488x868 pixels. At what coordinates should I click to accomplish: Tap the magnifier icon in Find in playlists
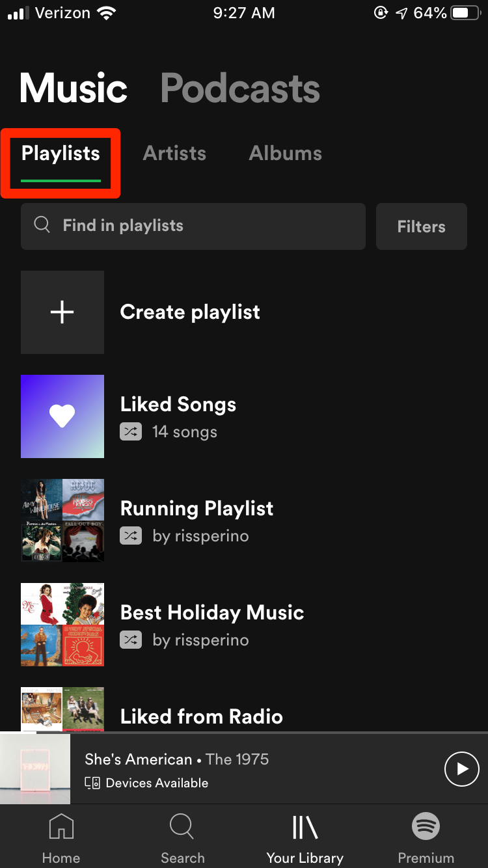tap(42, 225)
